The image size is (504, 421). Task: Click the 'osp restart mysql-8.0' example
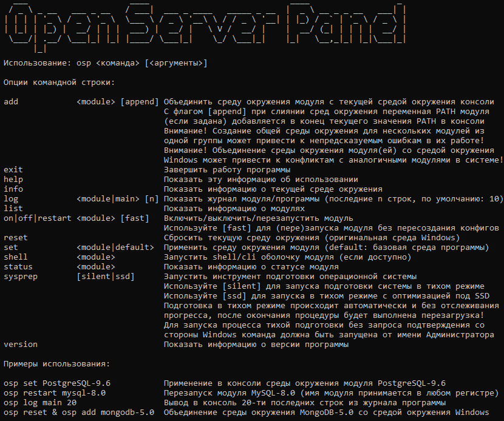tap(55, 392)
